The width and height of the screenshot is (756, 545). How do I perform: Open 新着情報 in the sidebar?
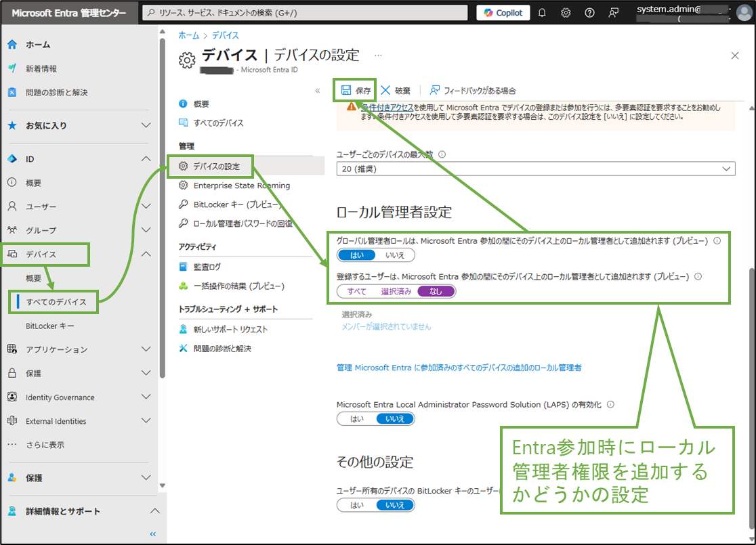tap(41, 68)
